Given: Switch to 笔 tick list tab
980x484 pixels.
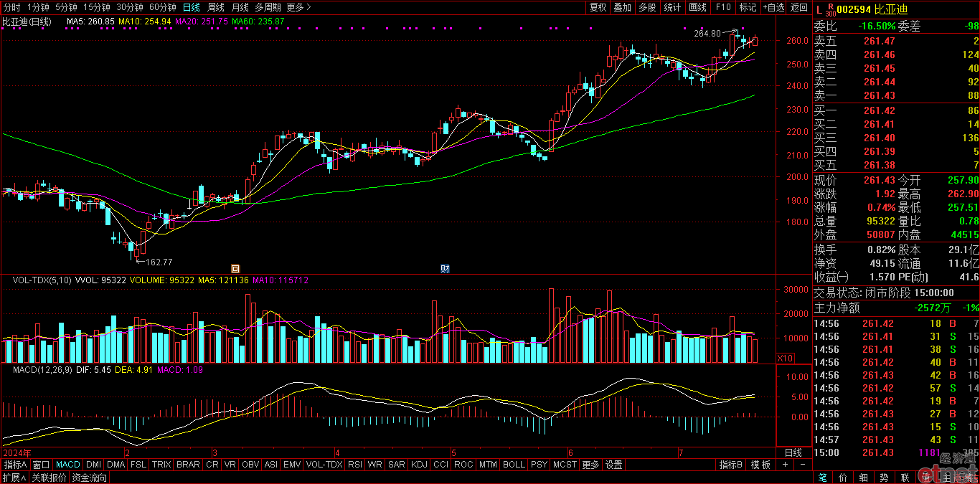Looking at the screenshot, I should coord(822,478).
